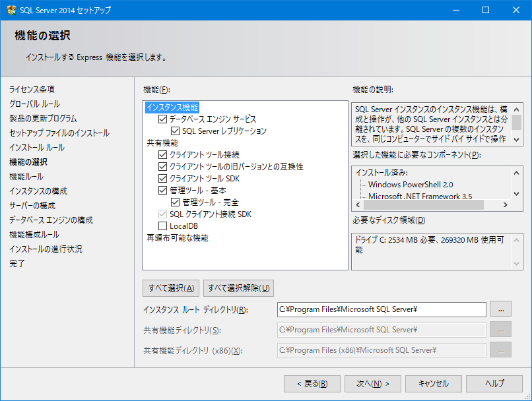532x401 pixels.
Task: Enable the LocalDB checkbox
Action: 162,226
